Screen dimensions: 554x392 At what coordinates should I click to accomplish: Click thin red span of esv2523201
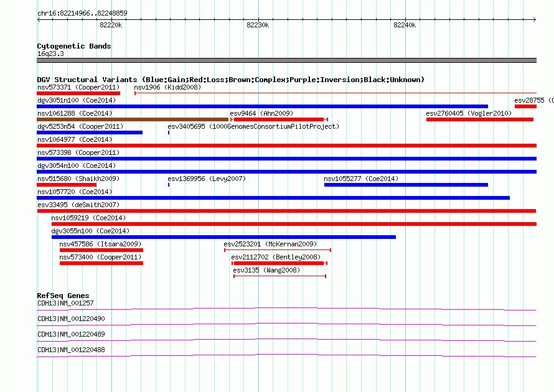click(x=278, y=250)
